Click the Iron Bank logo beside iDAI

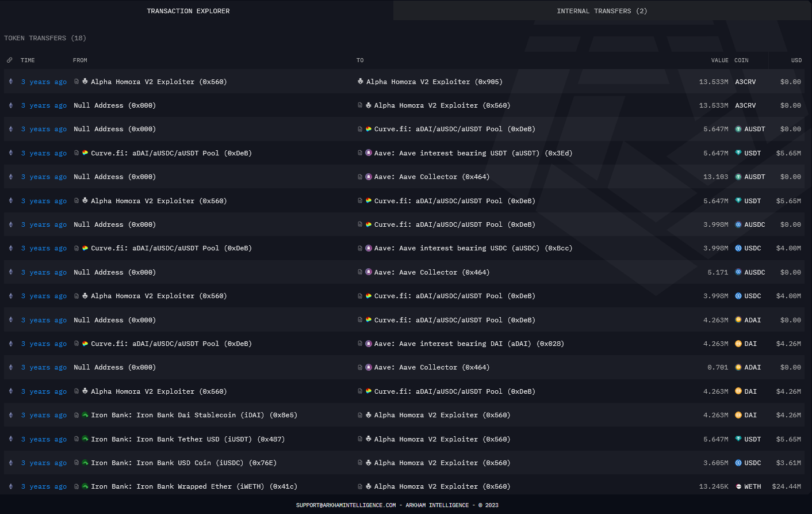(85, 415)
